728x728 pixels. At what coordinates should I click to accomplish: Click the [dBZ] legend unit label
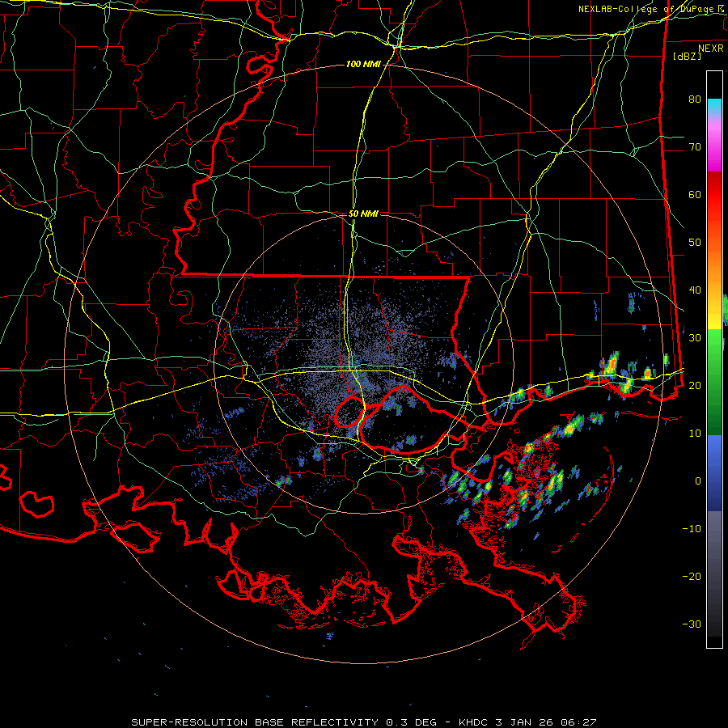[x=687, y=56]
